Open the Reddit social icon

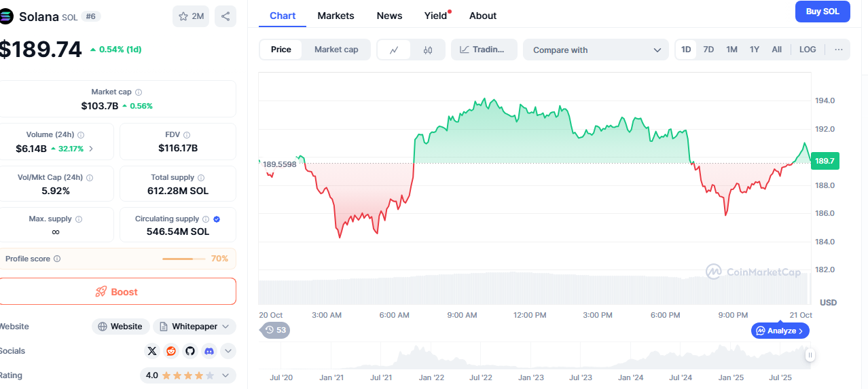171,351
